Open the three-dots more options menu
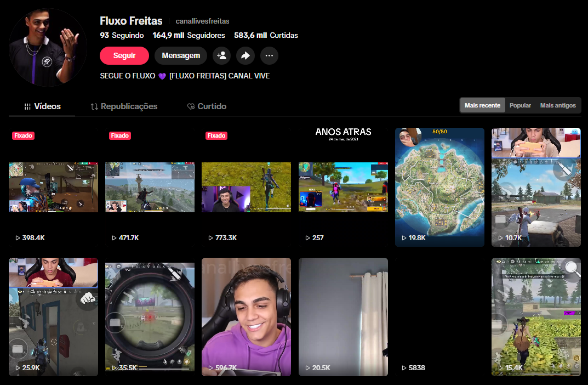 point(269,55)
